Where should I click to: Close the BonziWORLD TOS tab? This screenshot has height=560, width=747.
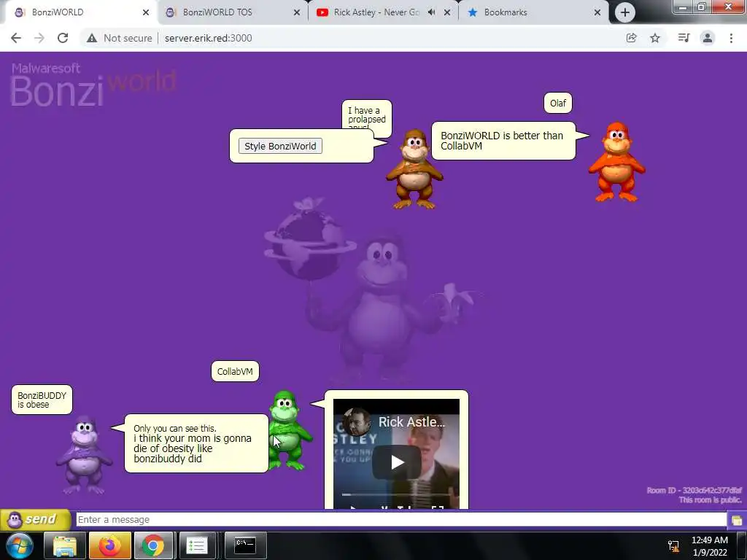(x=297, y=12)
